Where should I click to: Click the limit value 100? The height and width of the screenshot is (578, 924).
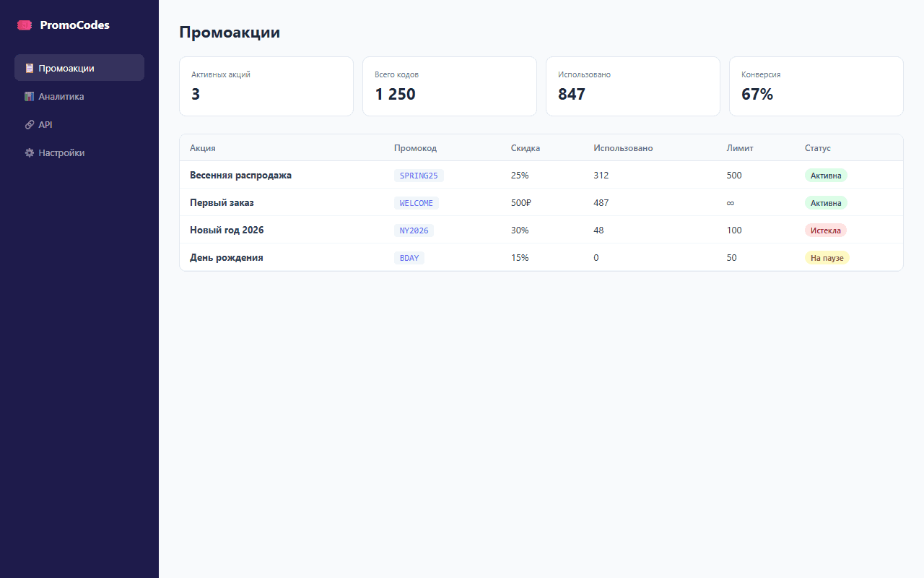tap(734, 230)
